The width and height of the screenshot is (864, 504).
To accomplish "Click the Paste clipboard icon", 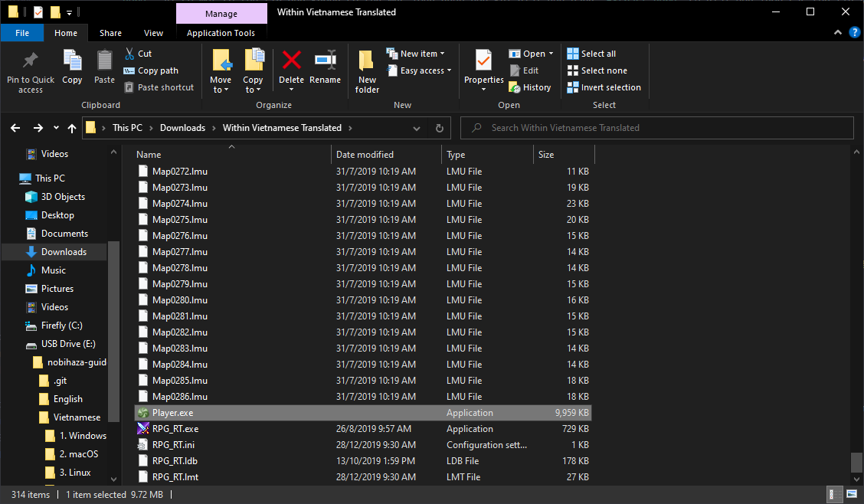I will (104, 61).
